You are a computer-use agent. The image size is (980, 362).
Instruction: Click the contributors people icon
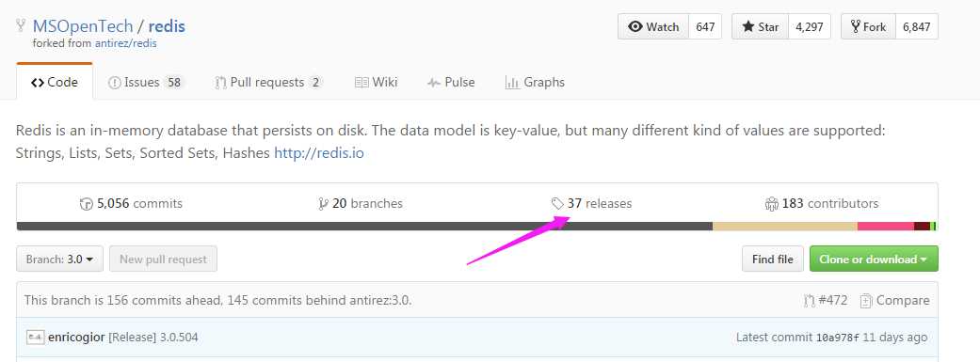[x=771, y=203]
